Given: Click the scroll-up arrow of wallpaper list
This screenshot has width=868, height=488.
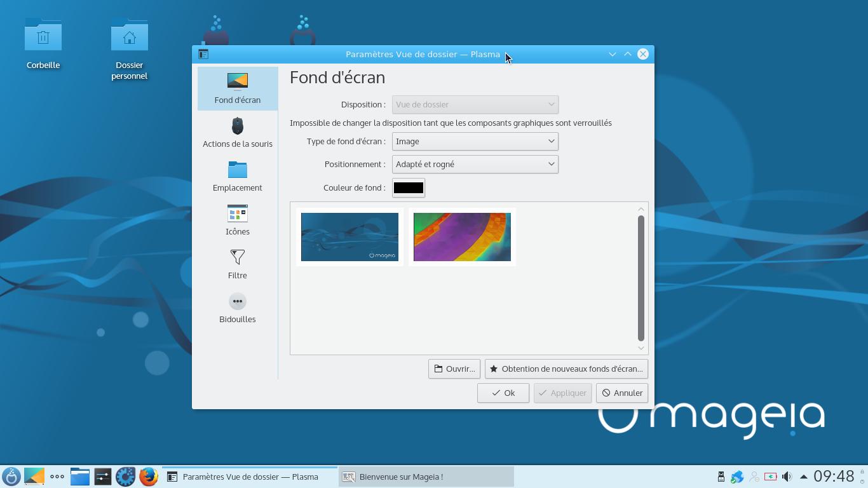Looking at the screenshot, I should (x=641, y=209).
